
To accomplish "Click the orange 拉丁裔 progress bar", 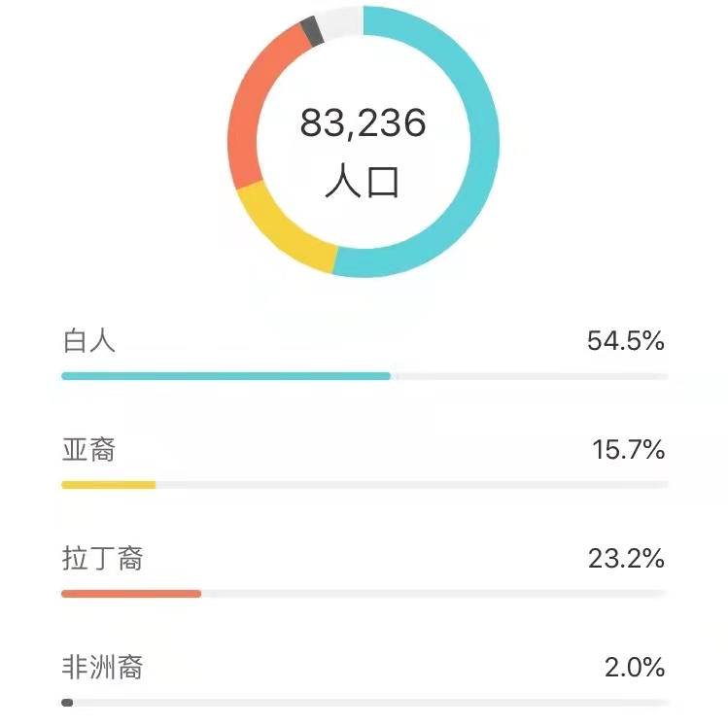I will [x=131, y=594].
